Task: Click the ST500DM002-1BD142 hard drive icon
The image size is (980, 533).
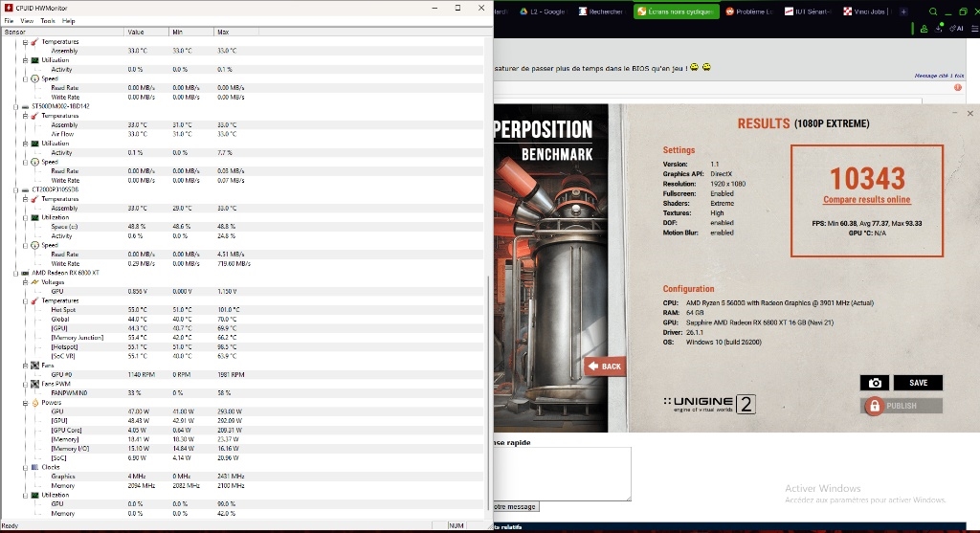Action: coord(25,107)
